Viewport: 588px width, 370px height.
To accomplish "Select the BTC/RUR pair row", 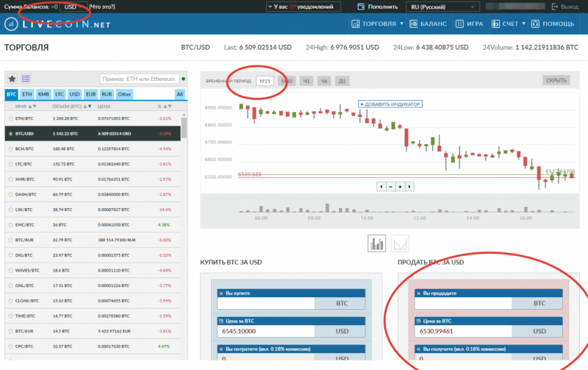I will [93, 240].
